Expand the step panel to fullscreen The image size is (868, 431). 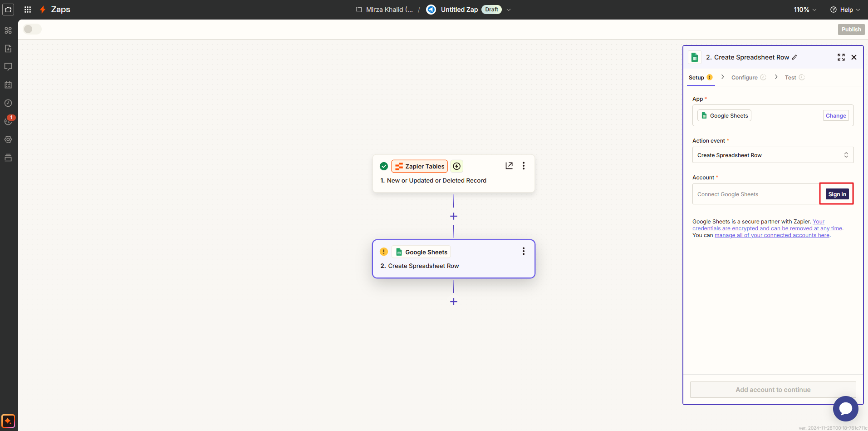click(841, 57)
